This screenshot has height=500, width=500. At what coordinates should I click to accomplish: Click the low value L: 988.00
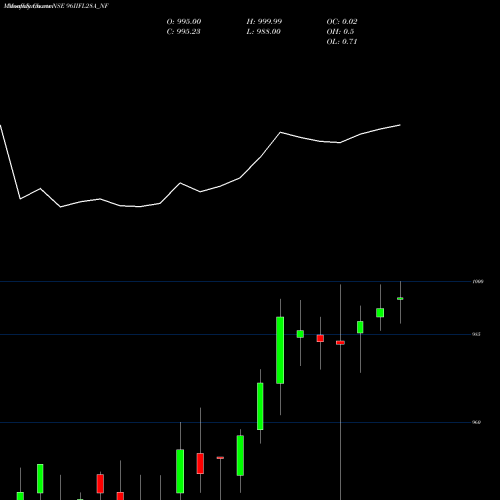point(263,32)
